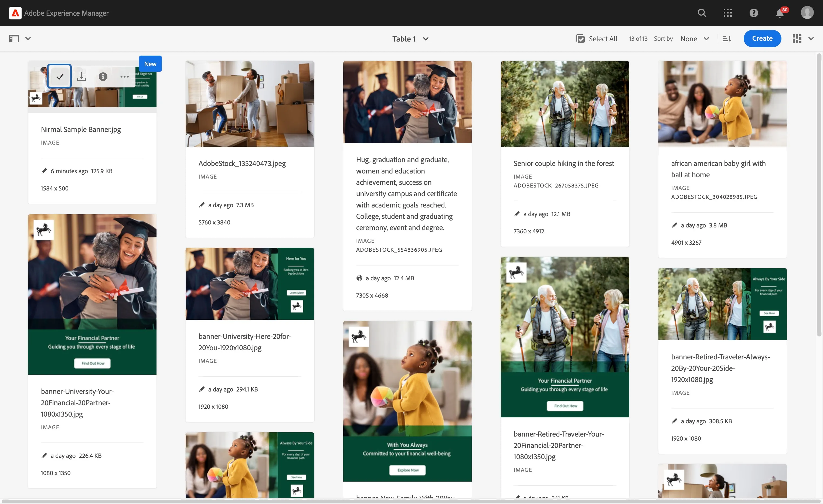Open the Table 1 title dropdown
Viewport: 823px width, 504px height.
410,39
